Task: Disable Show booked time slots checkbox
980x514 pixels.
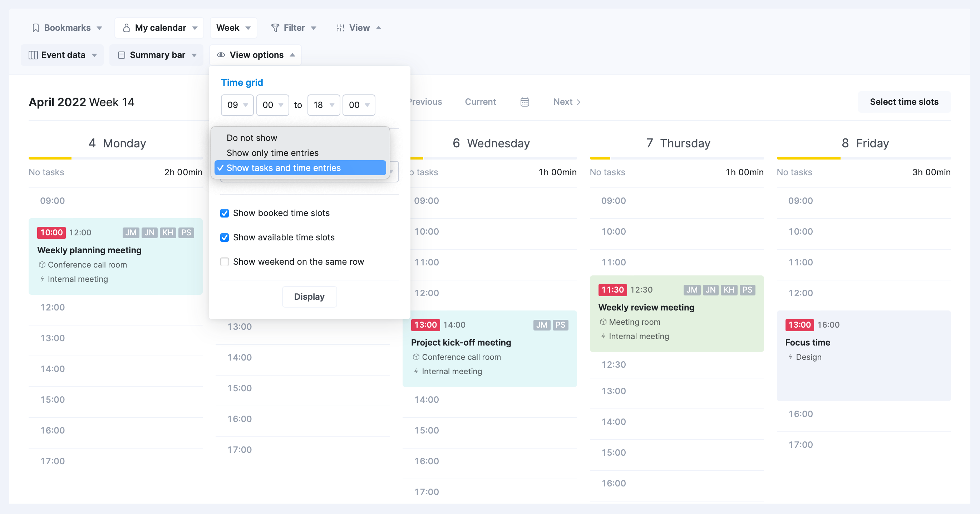Action: (x=225, y=212)
